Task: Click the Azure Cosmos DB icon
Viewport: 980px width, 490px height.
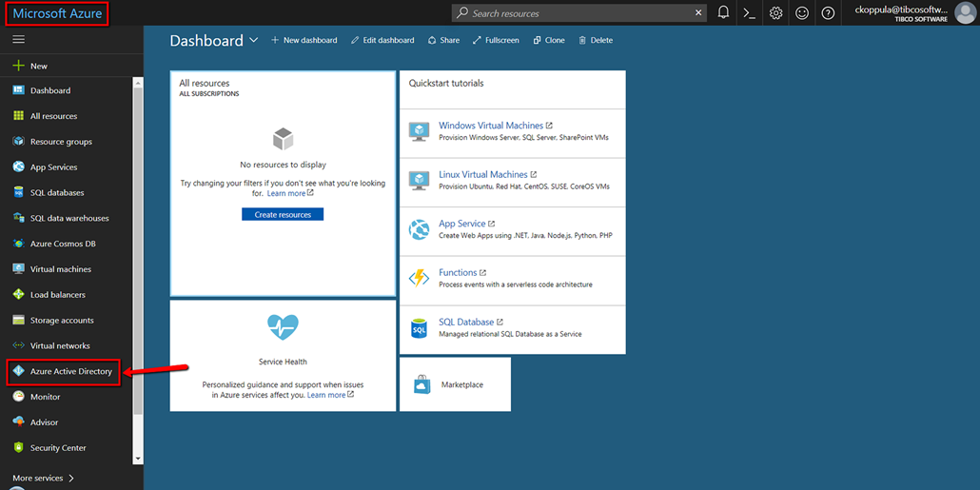Action: pyautogui.click(x=19, y=244)
